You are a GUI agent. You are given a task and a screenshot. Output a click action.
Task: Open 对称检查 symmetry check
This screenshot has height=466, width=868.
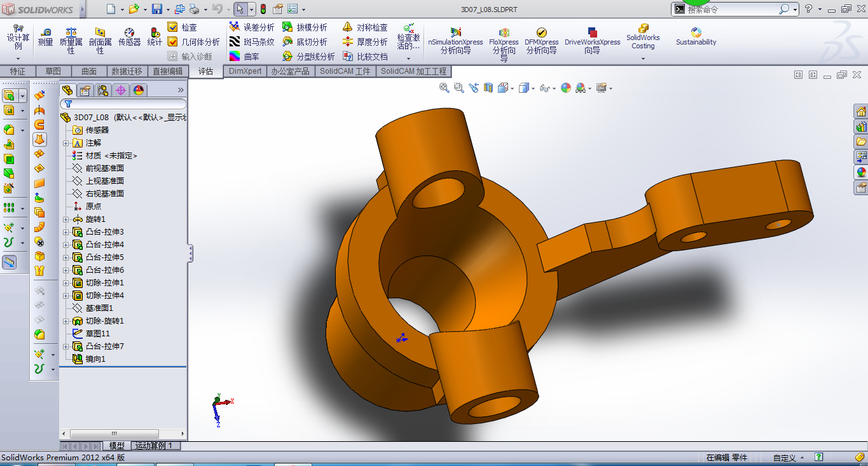[x=365, y=27]
